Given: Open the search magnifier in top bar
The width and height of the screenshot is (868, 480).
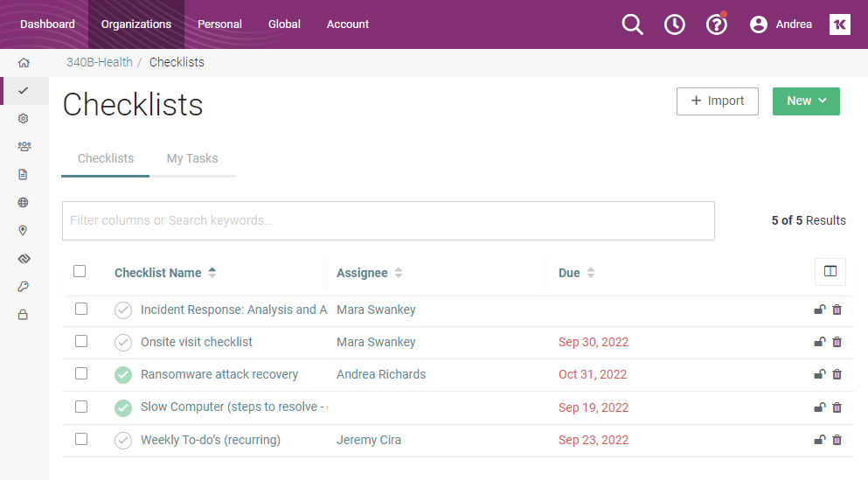Looking at the screenshot, I should click(632, 24).
